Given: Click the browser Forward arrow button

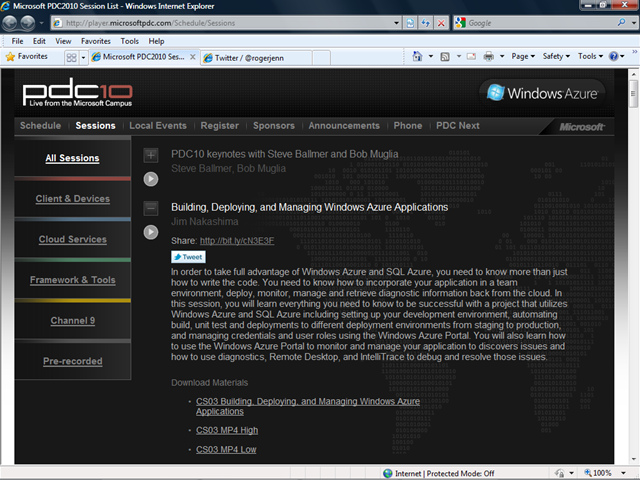Looking at the screenshot, I should [x=28, y=23].
